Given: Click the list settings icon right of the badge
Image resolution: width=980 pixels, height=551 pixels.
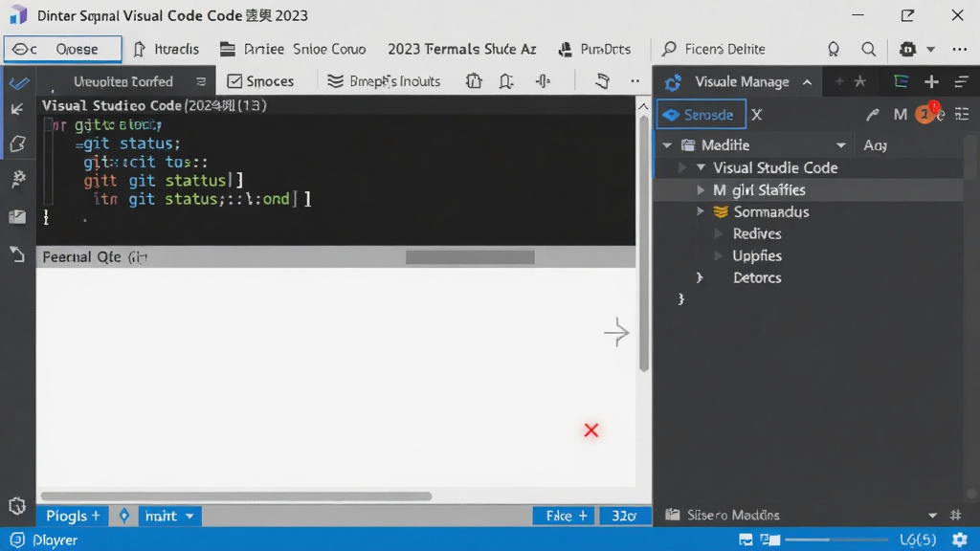Looking at the screenshot, I should [962, 114].
